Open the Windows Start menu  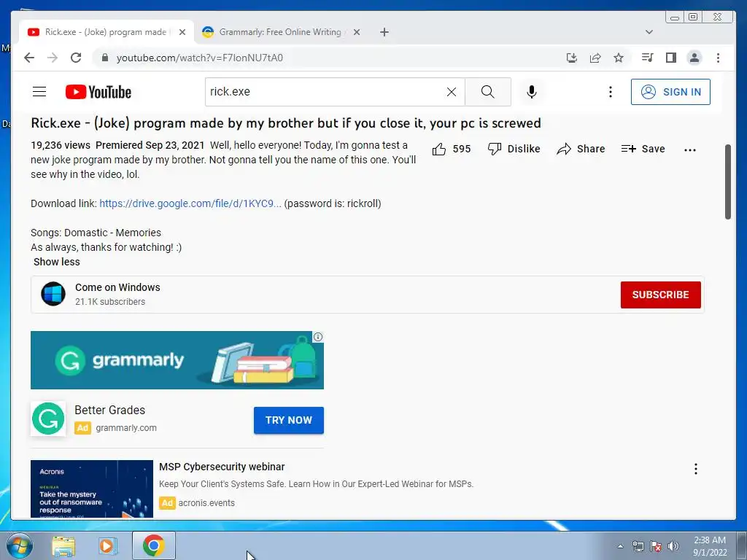[x=19, y=545]
